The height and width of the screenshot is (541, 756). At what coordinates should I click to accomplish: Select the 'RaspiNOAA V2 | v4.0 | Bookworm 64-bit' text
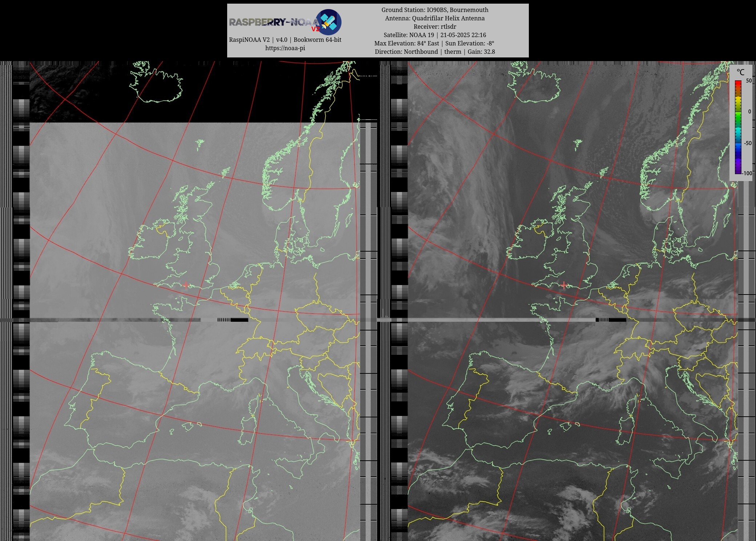point(285,40)
